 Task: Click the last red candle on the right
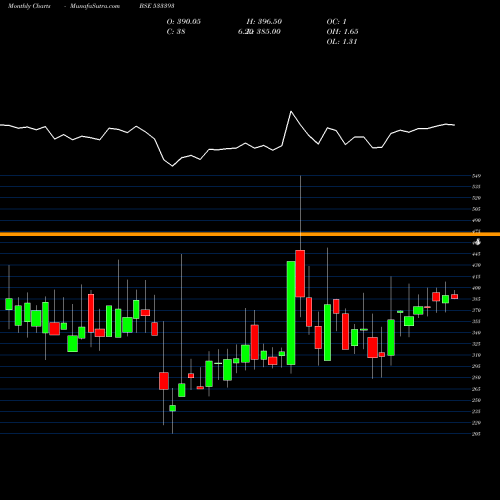(x=454, y=296)
